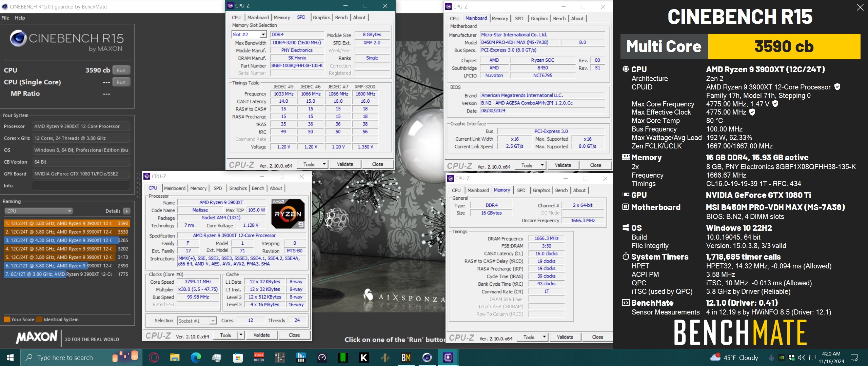Click Close button in the Memory CPU-Z window
868x366 pixels.
click(597, 337)
